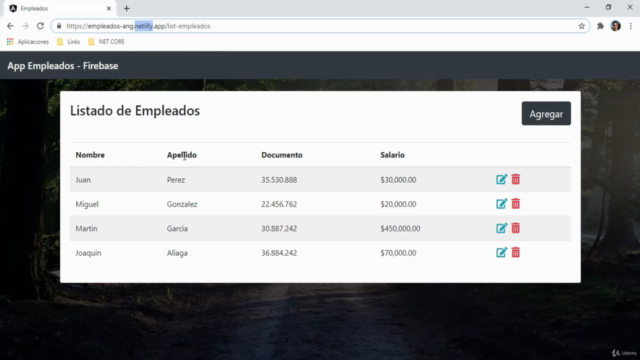Delete the Juan Perez employee row
640x360 pixels.
(x=516, y=179)
